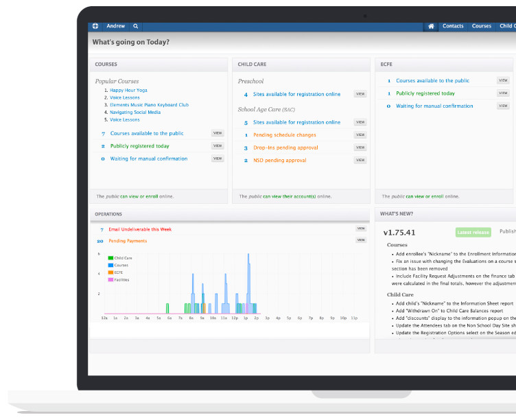Open Elements Music Piano Keyboard Club link

click(149, 105)
